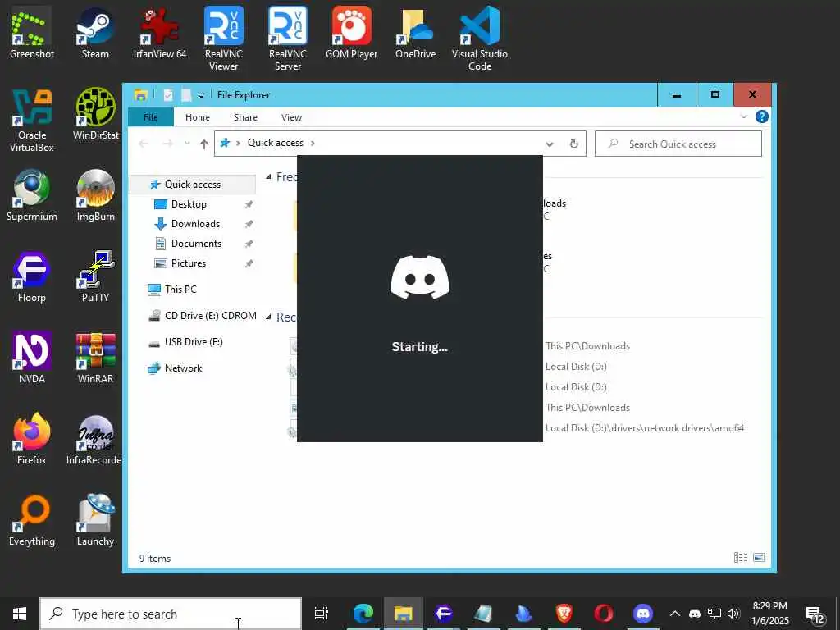
Task: Open NVDA desktop shortcut
Action: tap(32, 358)
